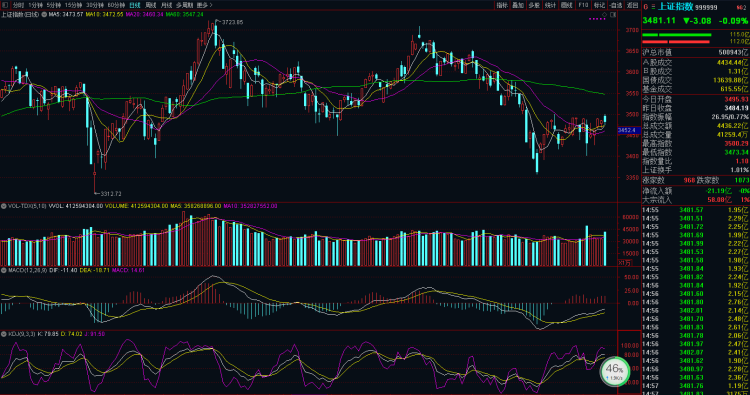Click the 返回 back button
The width and height of the screenshot is (750, 395).
pyautogui.click(x=632, y=5)
